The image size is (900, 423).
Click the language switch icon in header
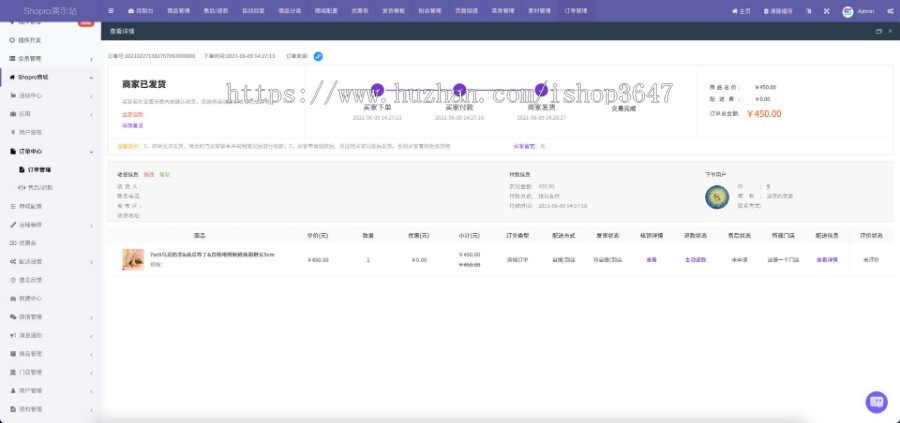[x=809, y=11]
